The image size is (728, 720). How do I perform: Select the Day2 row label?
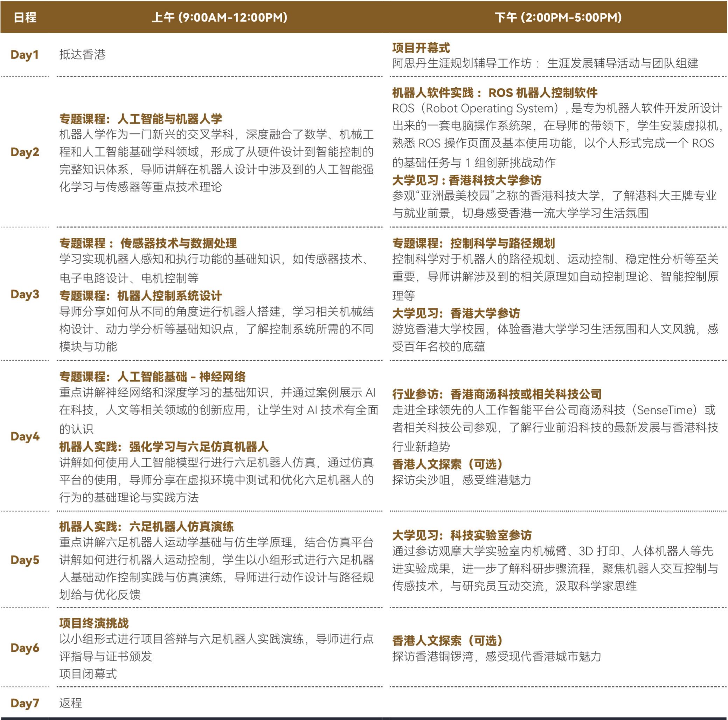25,152
